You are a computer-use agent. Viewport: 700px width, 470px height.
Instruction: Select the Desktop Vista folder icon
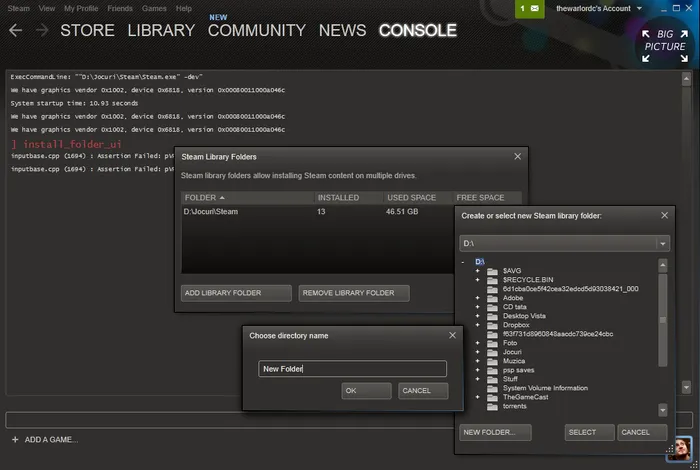(x=492, y=316)
